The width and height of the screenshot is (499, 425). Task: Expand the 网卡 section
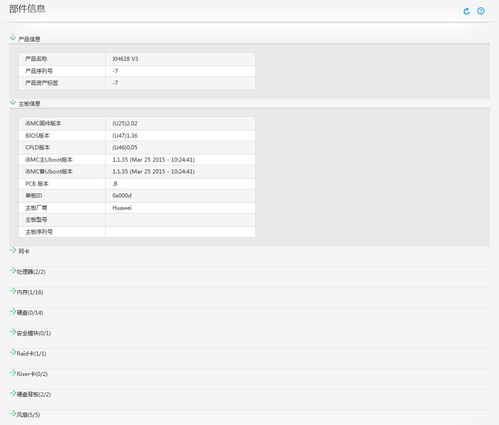pos(13,250)
